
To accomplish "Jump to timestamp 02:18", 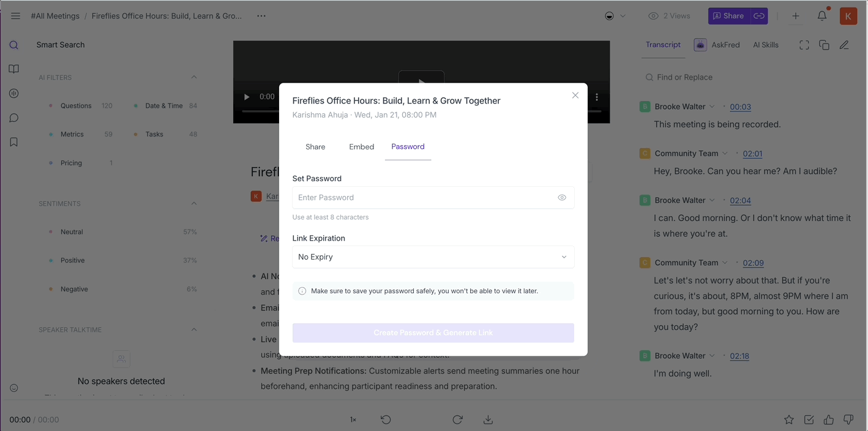I will point(739,356).
